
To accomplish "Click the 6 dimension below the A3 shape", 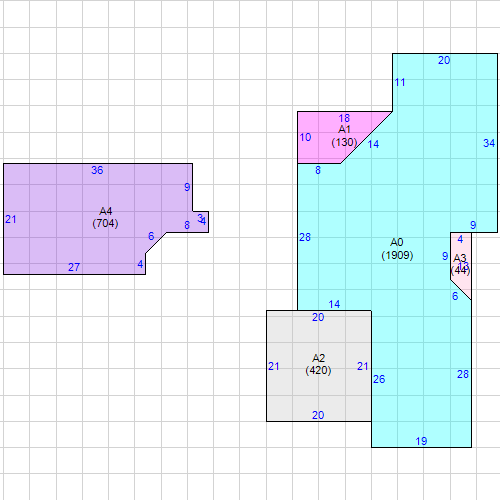I will point(455,296).
